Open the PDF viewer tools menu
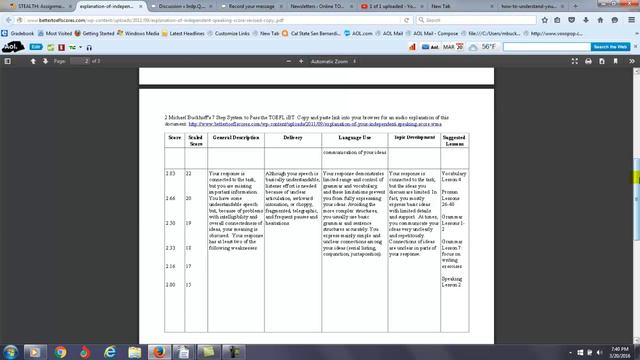This screenshot has width=640, height=360. click(x=632, y=61)
